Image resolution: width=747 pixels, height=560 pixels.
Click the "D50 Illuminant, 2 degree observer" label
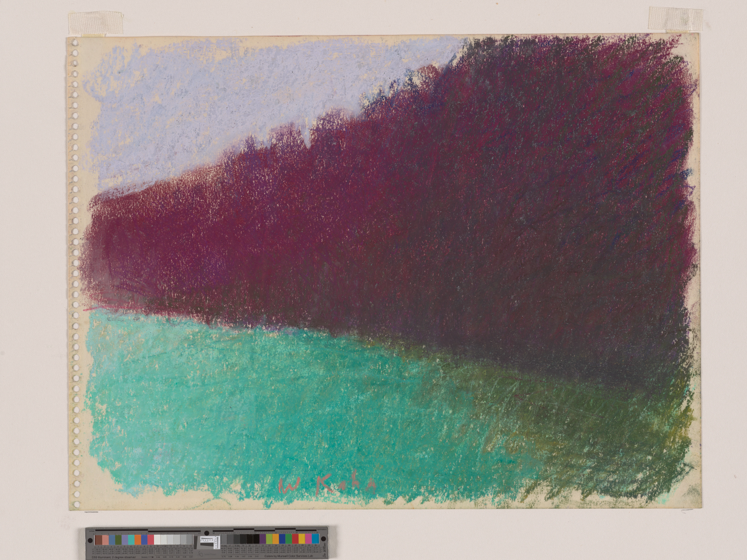click(x=113, y=557)
